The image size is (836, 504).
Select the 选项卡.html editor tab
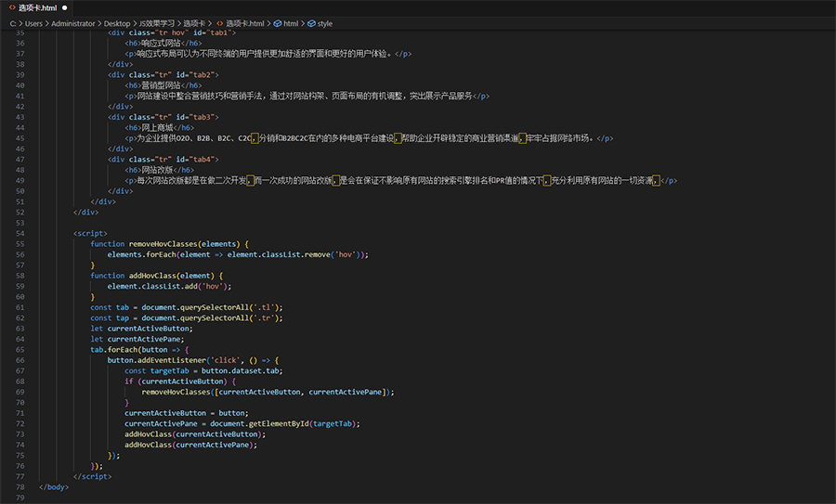(x=36, y=7)
